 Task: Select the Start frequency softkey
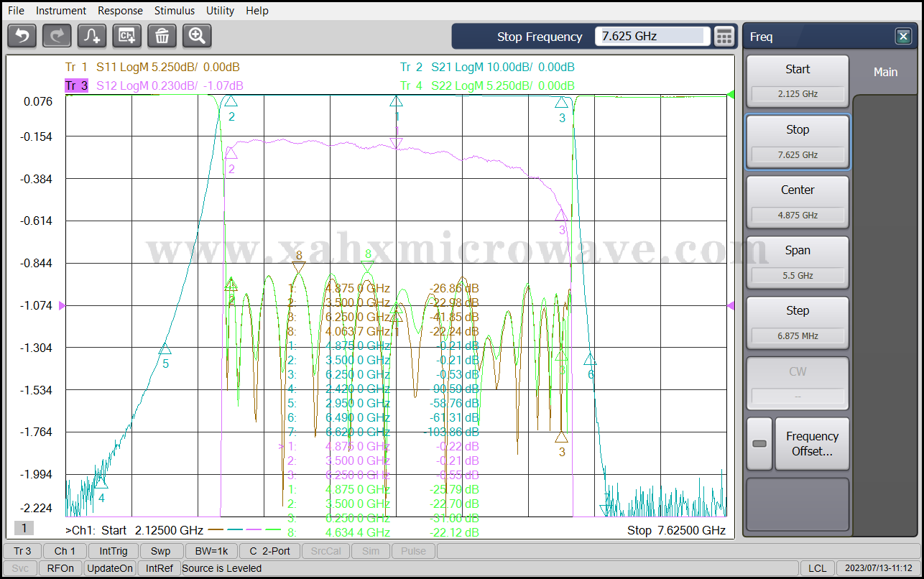coord(798,80)
